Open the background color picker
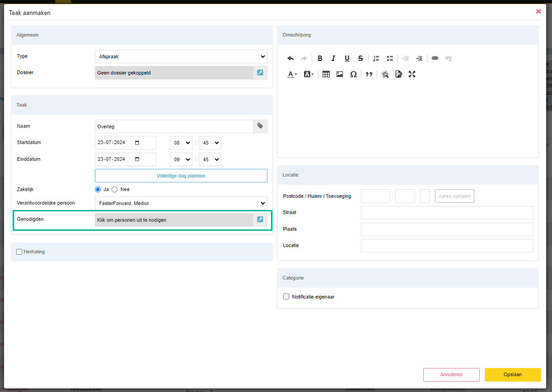This screenshot has width=552, height=392. (x=309, y=74)
